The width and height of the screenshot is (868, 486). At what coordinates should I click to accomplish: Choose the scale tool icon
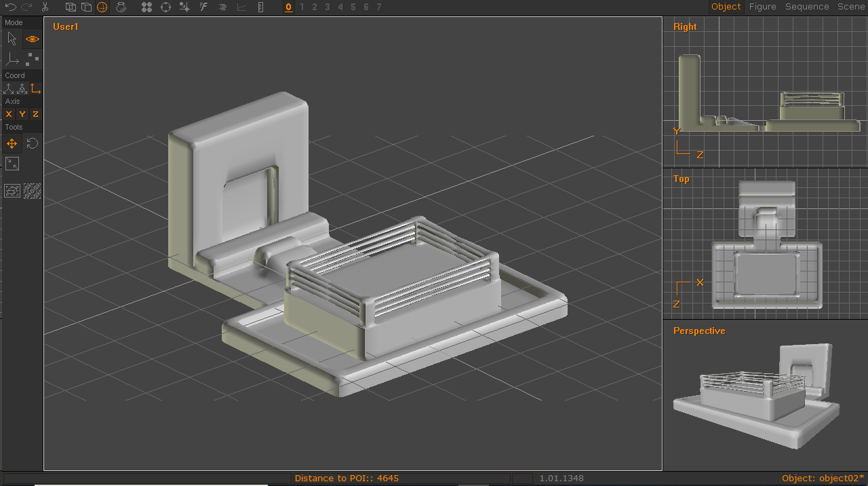pos(12,164)
